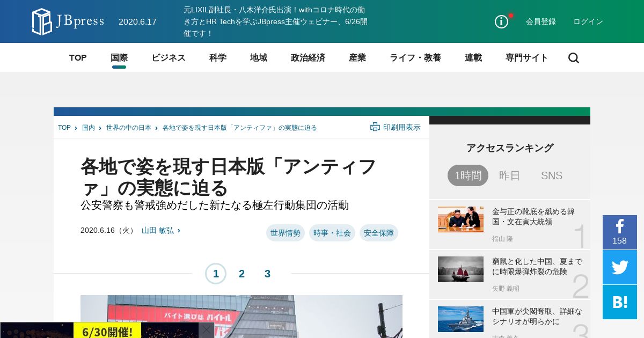Share article on Facebook

coord(620,232)
